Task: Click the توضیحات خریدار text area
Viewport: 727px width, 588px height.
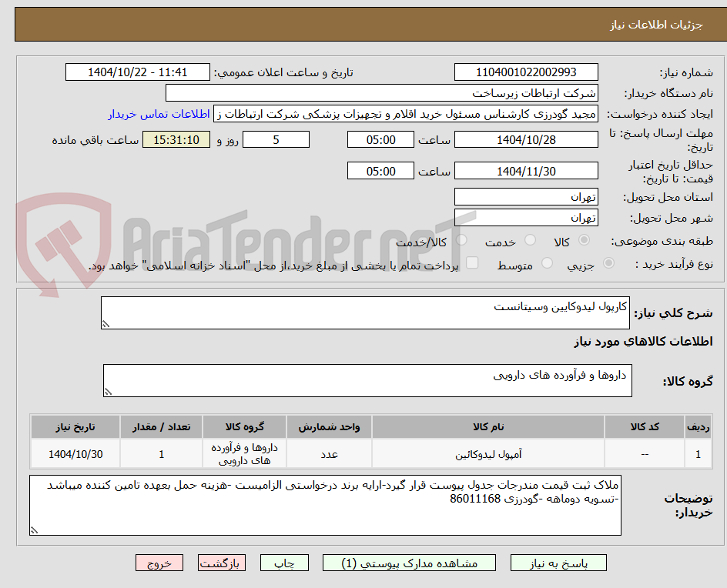Action: (325, 505)
